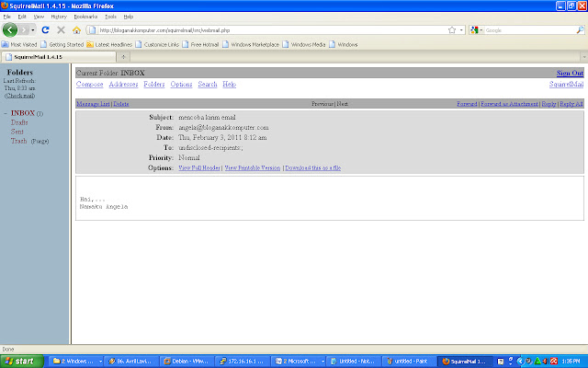This screenshot has width=588, height=368.
Task: Open Windows Marketplace bookmark
Action: (251, 44)
